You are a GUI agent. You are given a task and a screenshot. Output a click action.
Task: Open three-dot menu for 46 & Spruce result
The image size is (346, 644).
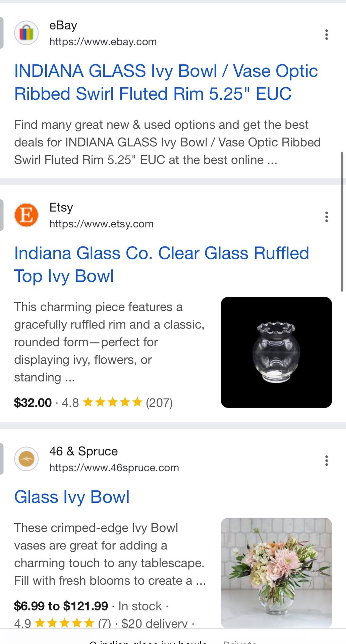326,461
